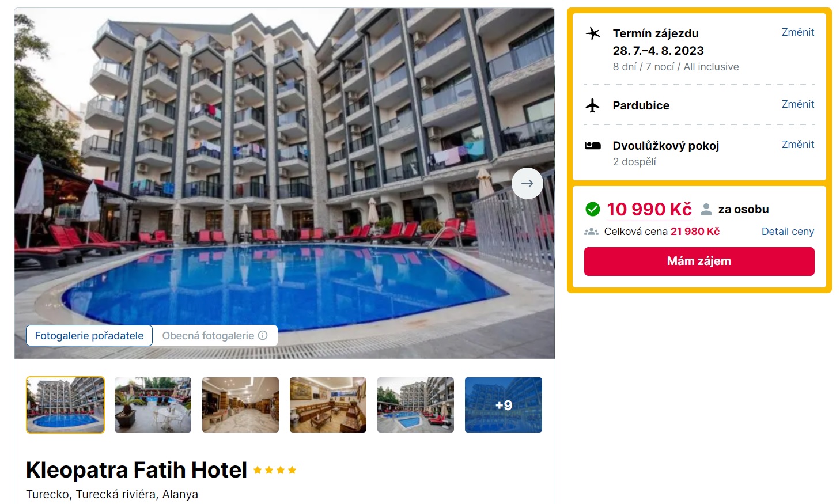The width and height of the screenshot is (840, 504).
Task: Change departure airport Pardubice via Změnit
Action: tap(798, 104)
